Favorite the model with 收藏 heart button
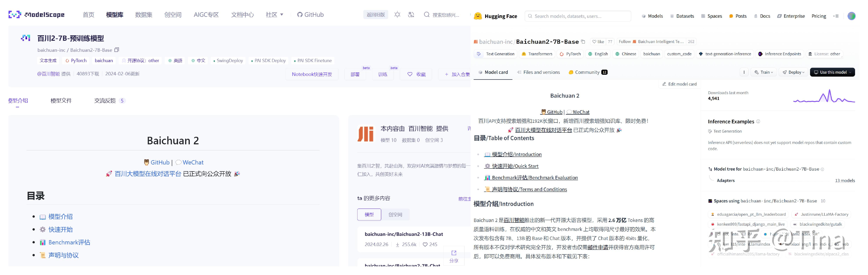 [x=416, y=74]
